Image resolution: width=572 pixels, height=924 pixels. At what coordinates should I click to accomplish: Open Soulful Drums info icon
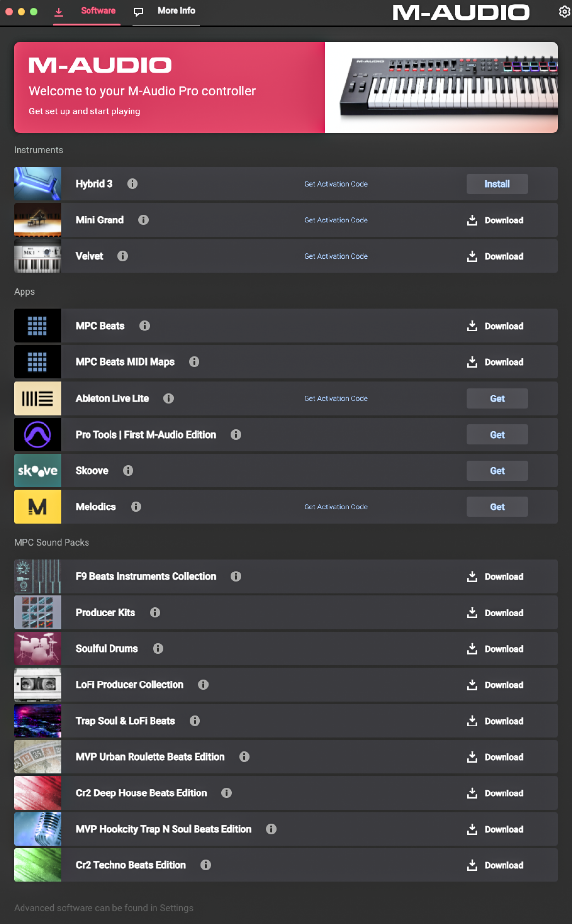click(x=158, y=649)
